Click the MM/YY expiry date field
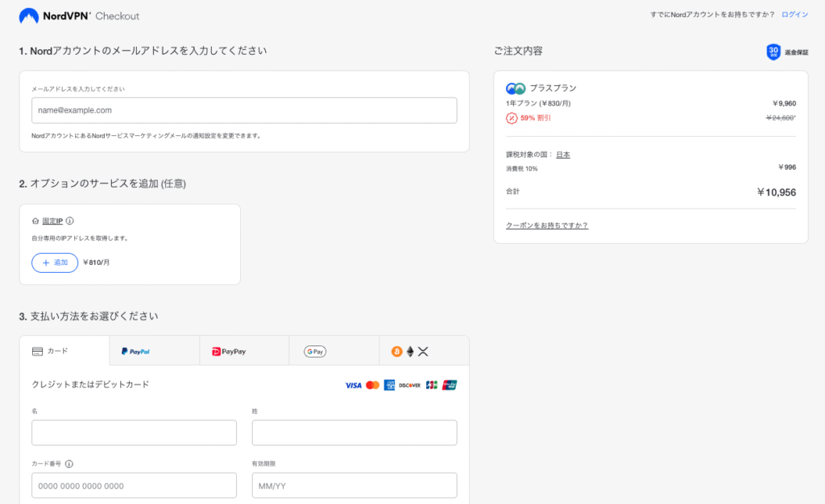Screen dimensions: 825x504 [354, 485]
